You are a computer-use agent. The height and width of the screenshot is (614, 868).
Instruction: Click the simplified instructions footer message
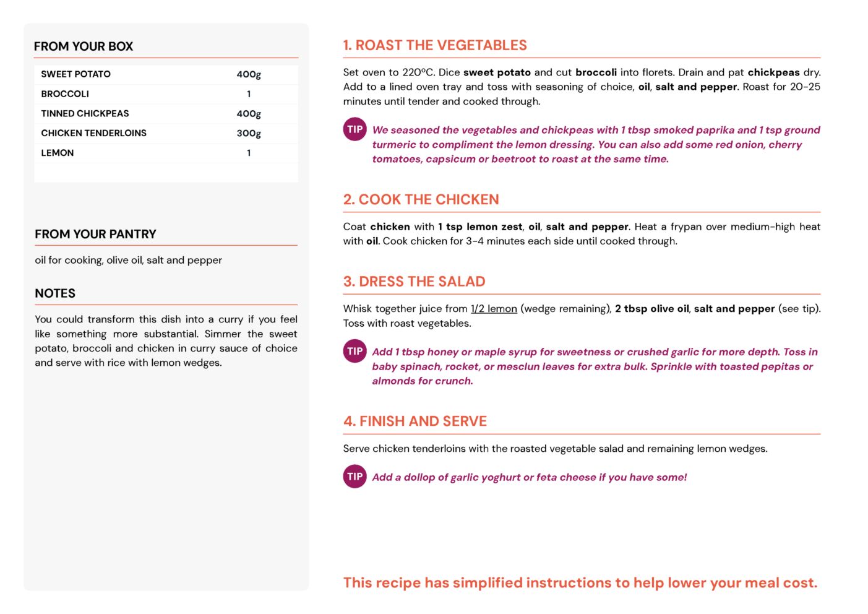coord(580,582)
